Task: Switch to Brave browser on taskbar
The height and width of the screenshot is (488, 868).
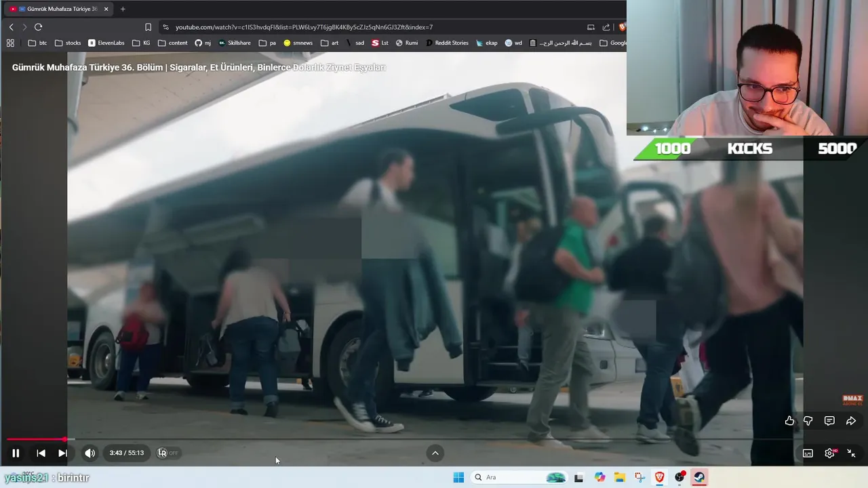Action: click(x=660, y=477)
